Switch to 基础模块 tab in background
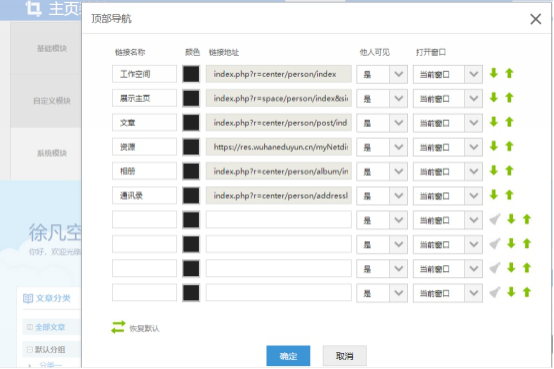This screenshot has height=369, width=554. 46,48
